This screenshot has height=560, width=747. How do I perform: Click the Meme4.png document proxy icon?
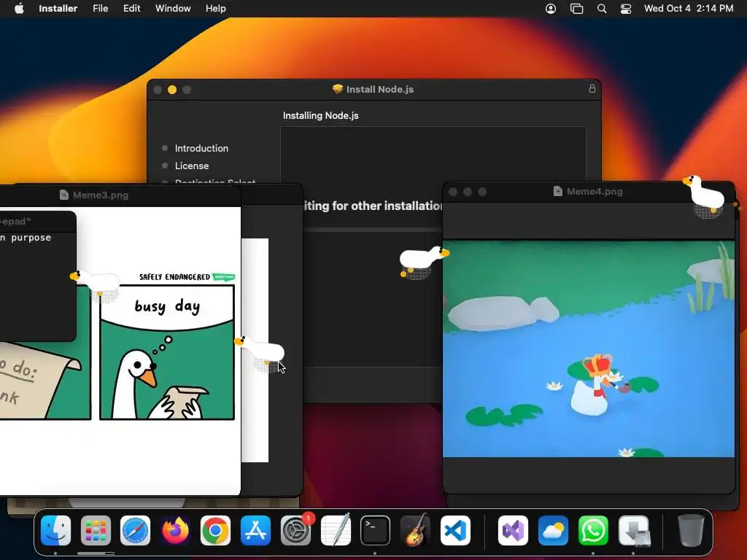[558, 192]
